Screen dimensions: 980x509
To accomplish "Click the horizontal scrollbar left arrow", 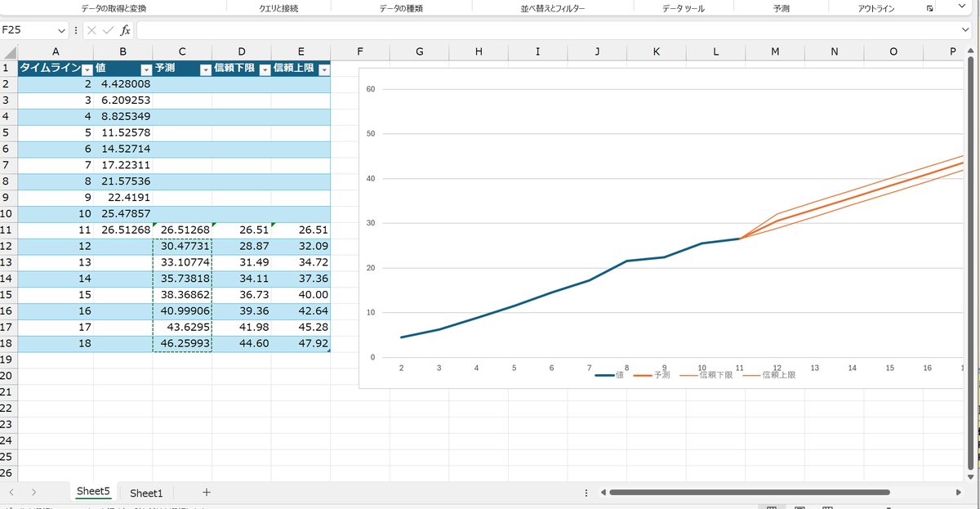I will pyautogui.click(x=604, y=493).
